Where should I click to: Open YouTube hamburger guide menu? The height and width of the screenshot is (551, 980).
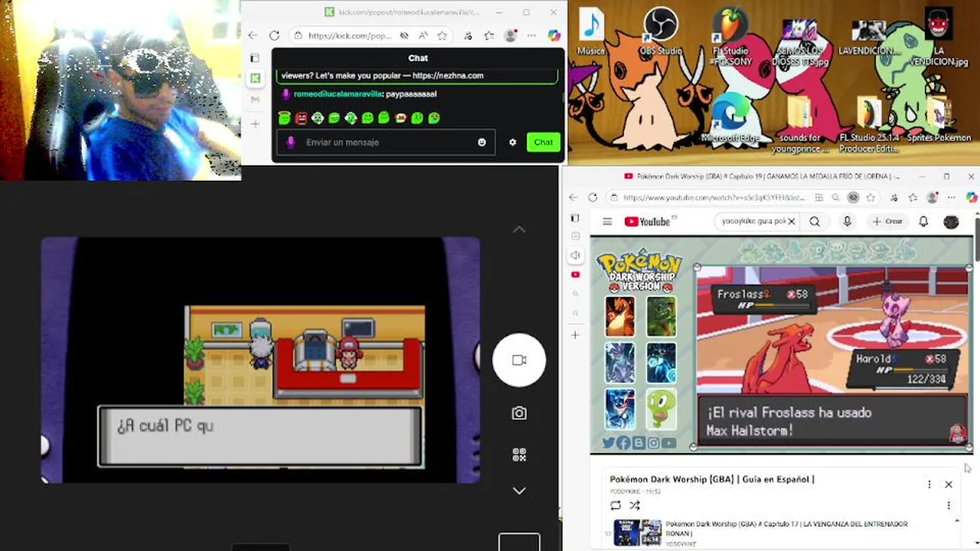click(x=607, y=222)
